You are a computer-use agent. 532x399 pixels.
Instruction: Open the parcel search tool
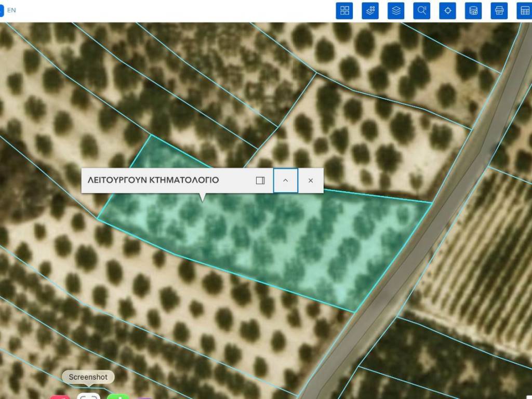point(422,10)
